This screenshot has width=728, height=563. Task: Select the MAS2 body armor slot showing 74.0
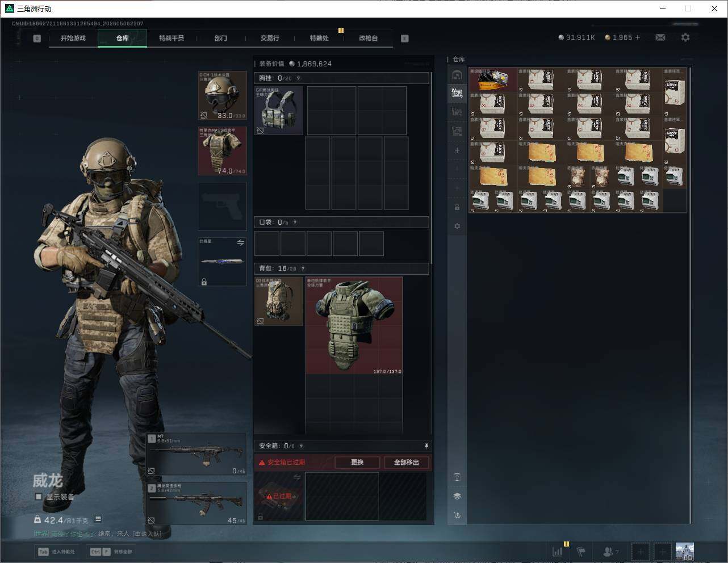223,151
